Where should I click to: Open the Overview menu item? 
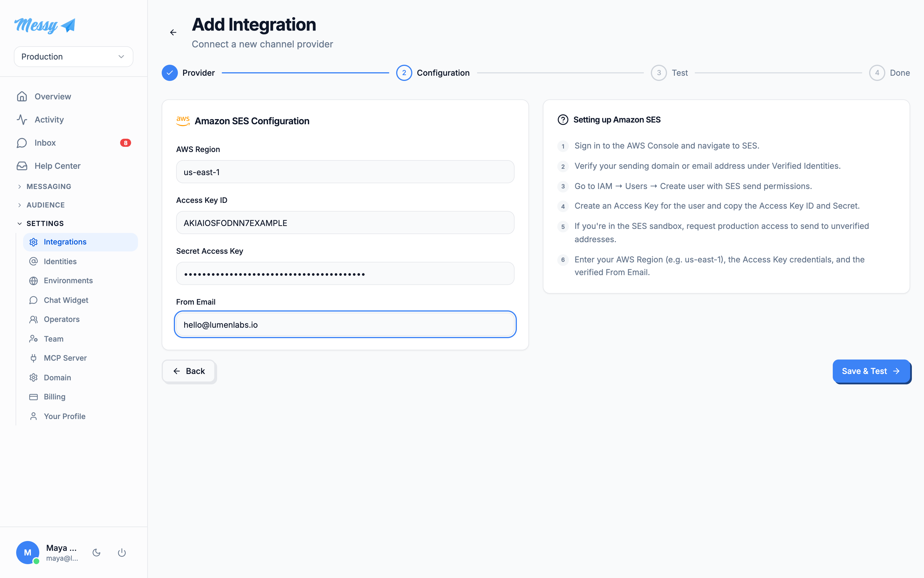point(74,96)
